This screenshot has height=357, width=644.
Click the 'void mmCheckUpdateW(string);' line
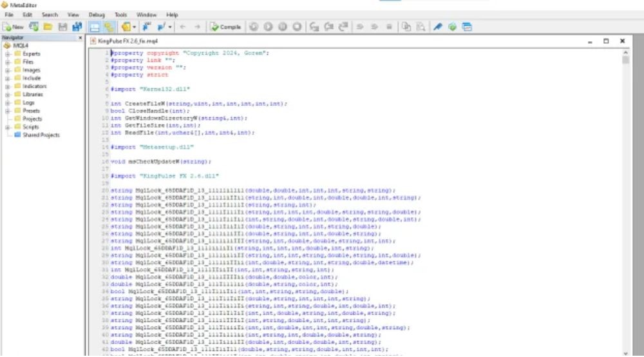pyautogui.click(x=160, y=162)
